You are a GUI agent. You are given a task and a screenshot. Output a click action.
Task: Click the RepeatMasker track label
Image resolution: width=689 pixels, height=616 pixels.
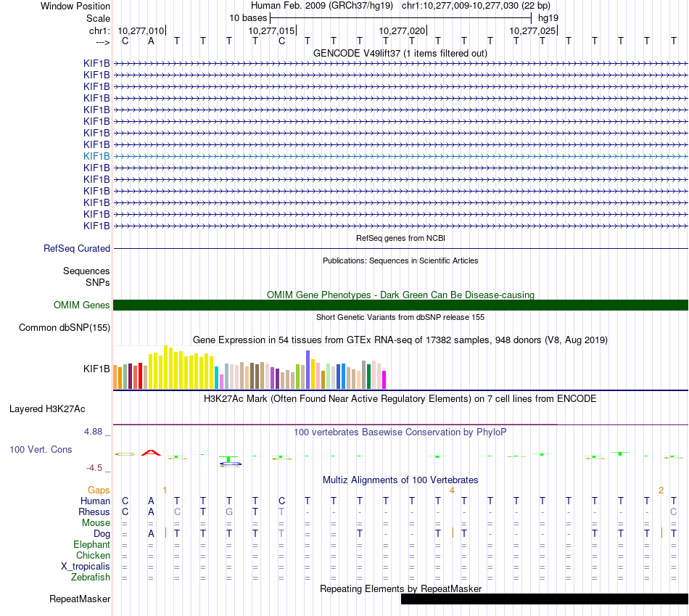click(80, 599)
